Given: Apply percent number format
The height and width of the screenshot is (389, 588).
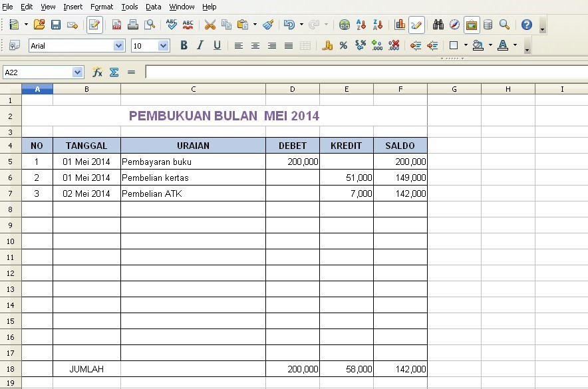Looking at the screenshot, I should click(343, 45).
